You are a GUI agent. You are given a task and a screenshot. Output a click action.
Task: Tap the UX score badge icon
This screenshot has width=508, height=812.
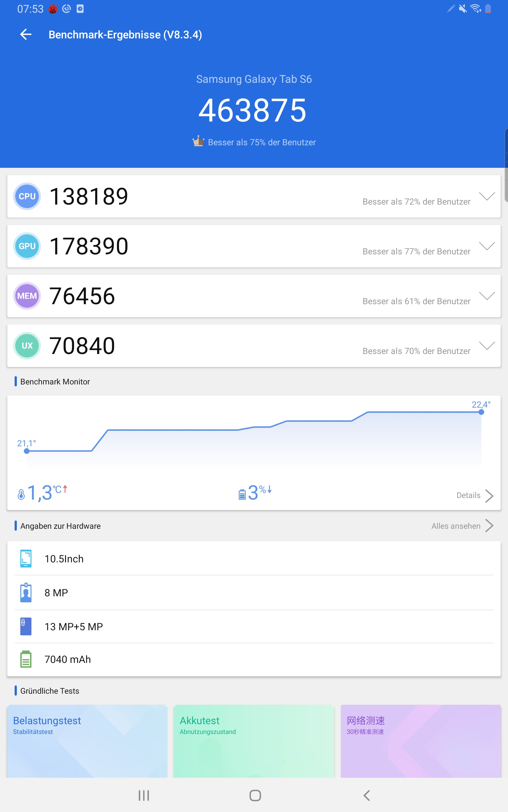click(27, 346)
